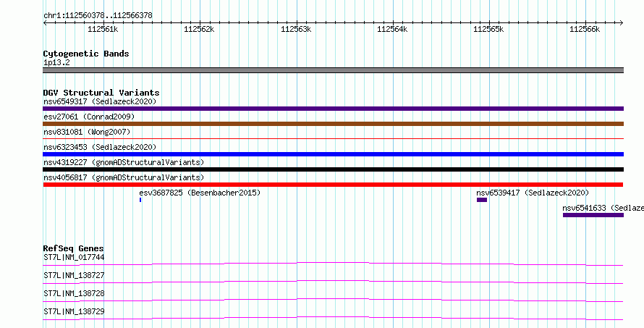Open the nsv4319227 (gnomADStructuralVariants) label
Viewport: 644px width, 328px height.
(124, 162)
